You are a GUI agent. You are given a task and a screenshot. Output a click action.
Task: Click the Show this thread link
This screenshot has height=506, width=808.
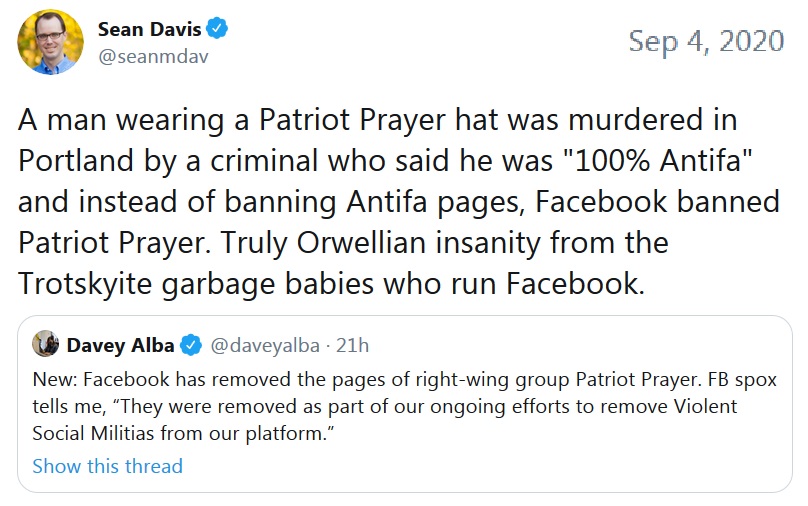[108, 466]
